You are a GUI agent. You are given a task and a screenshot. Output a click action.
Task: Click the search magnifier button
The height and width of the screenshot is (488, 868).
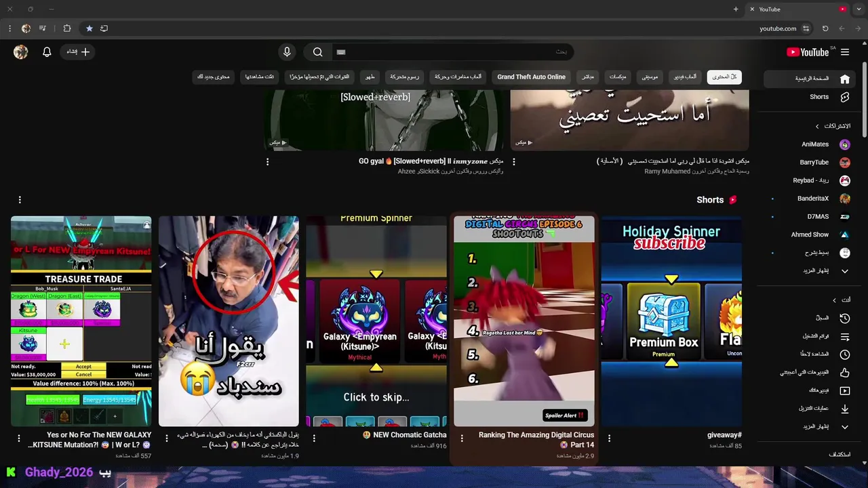[x=317, y=52]
